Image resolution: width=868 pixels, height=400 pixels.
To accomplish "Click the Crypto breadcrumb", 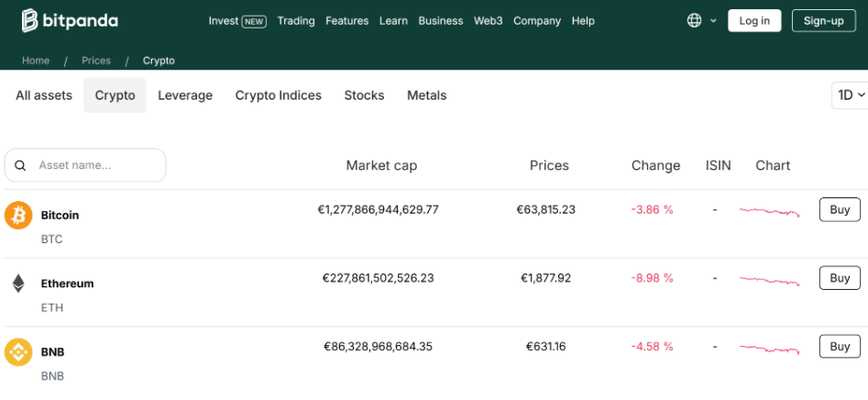I will [x=159, y=61].
